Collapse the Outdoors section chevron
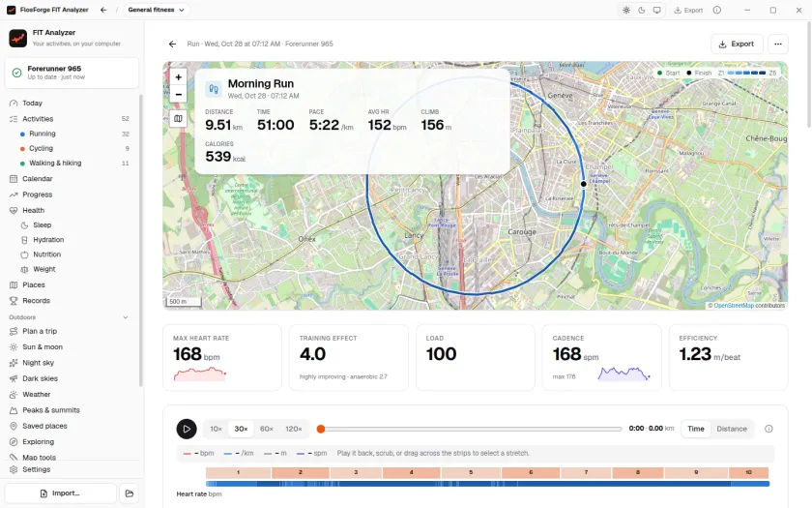 point(126,317)
